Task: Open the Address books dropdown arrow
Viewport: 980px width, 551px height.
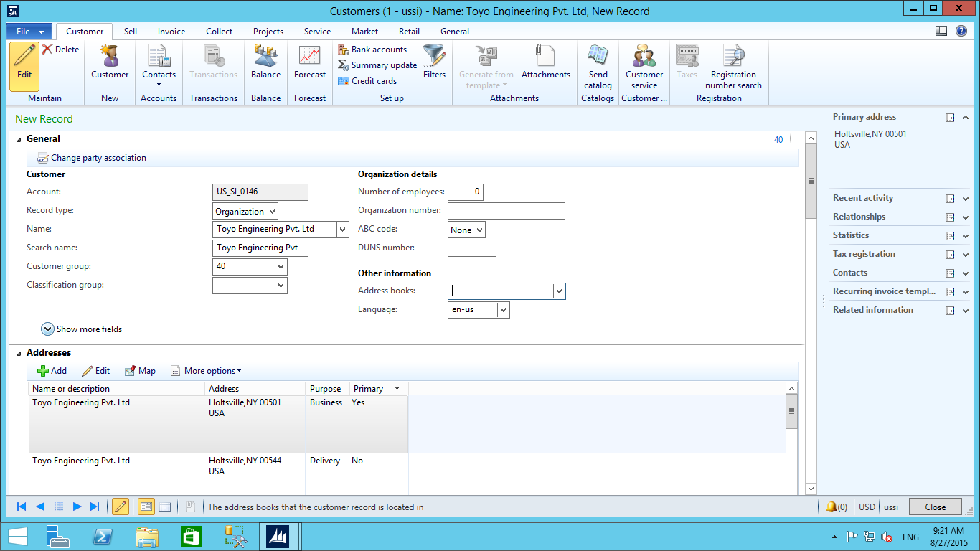Action: click(560, 291)
